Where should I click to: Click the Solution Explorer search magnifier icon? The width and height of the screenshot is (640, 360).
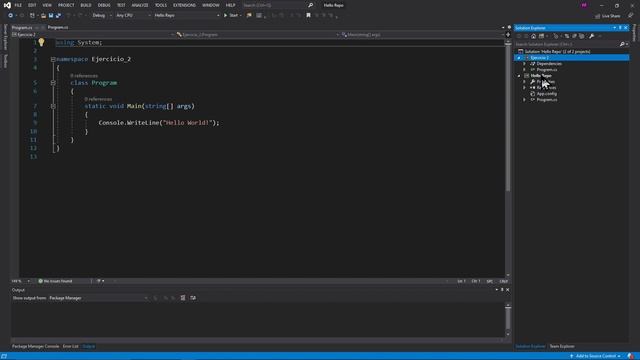click(x=622, y=44)
